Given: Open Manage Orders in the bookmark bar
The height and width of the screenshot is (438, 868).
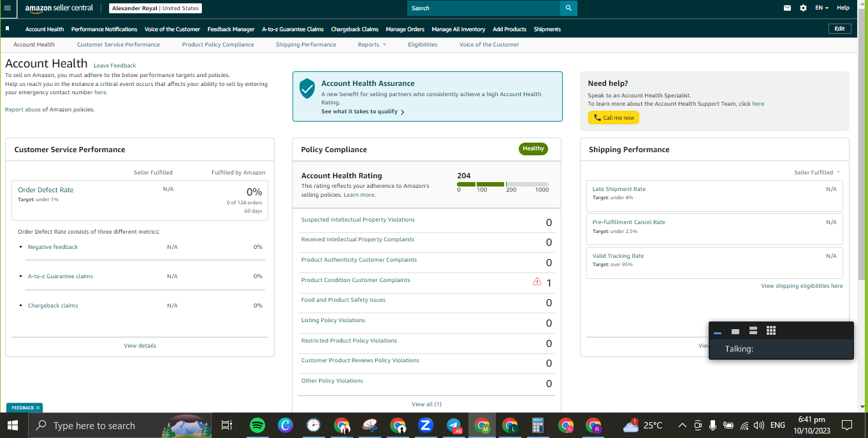Looking at the screenshot, I should pos(405,29).
